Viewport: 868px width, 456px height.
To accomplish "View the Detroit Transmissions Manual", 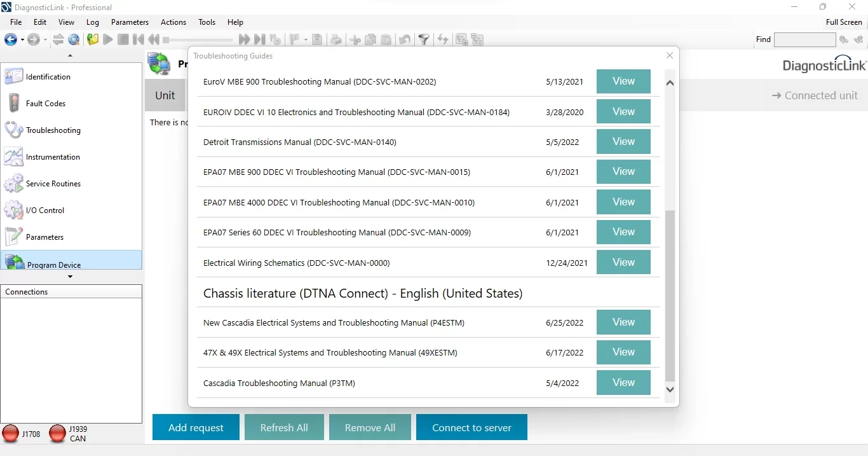I will pos(623,142).
